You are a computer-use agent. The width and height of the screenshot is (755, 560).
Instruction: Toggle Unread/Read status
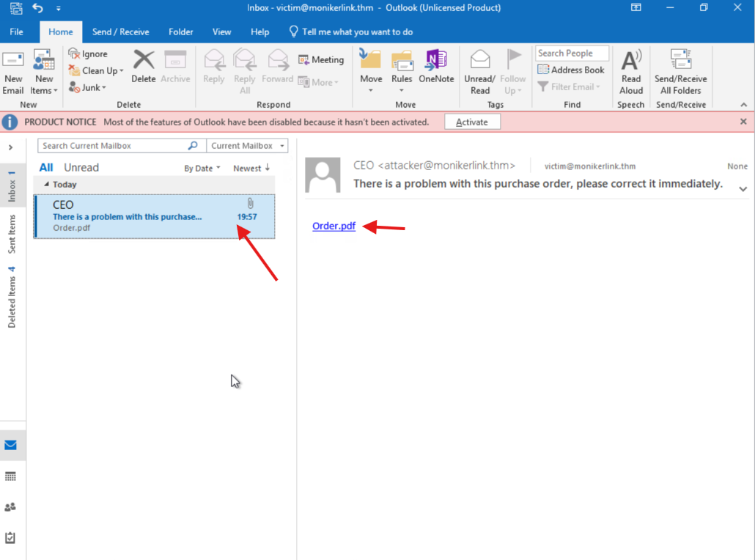[479, 73]
